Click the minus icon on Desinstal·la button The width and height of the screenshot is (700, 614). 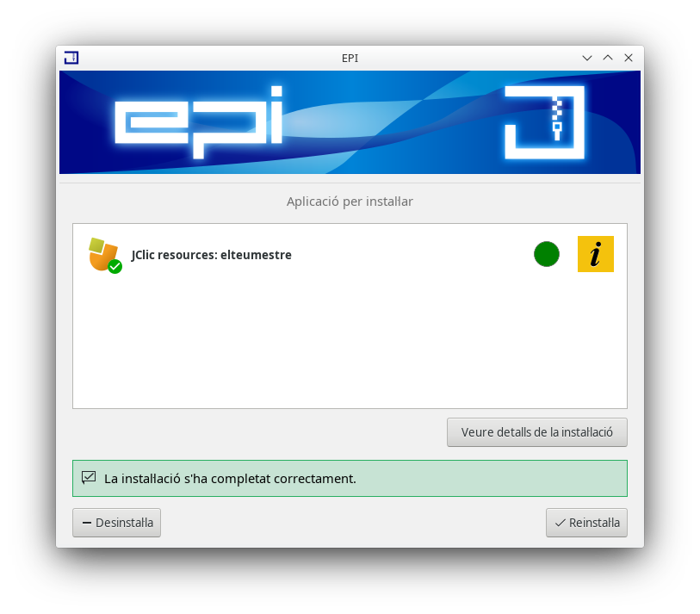click(x=87, y=523)
